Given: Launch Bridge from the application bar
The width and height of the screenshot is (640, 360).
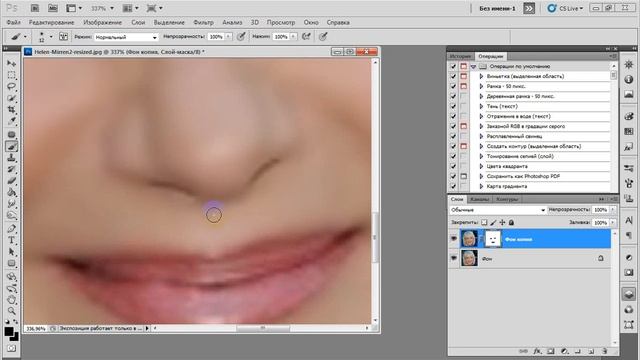Looking at the screenshot, I should pos(35,8).
